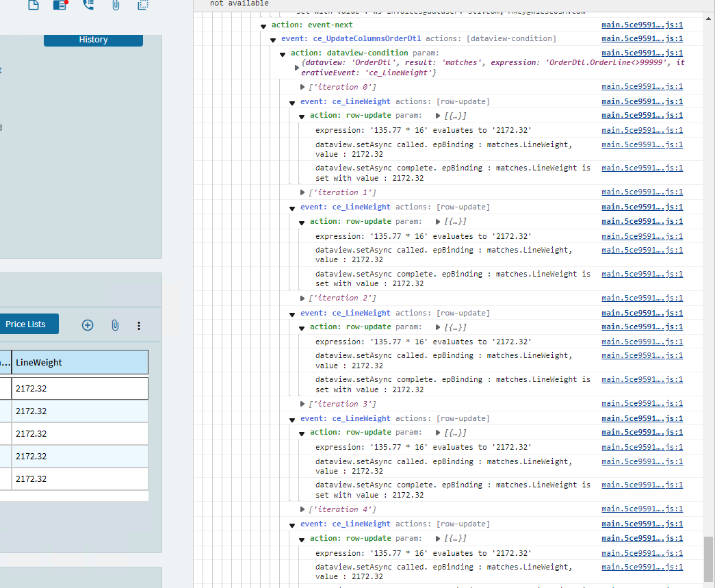Click the expression line under iteration 4's row-update
This screenshot has width=715, height=588.
(423, 553)
